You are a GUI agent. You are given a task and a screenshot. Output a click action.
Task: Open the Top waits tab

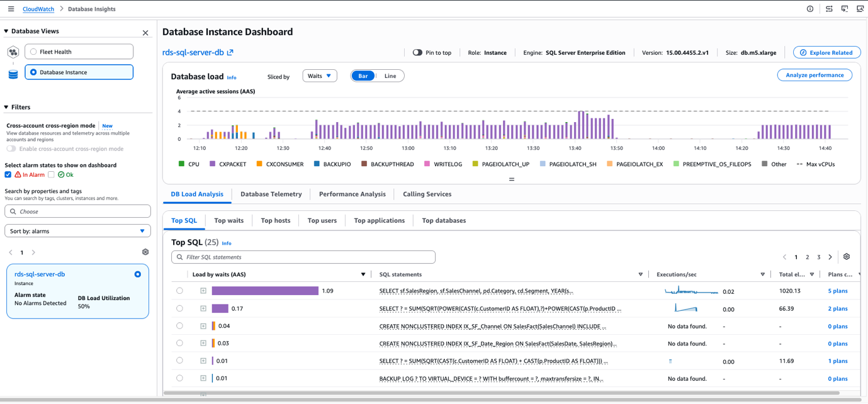229,221
